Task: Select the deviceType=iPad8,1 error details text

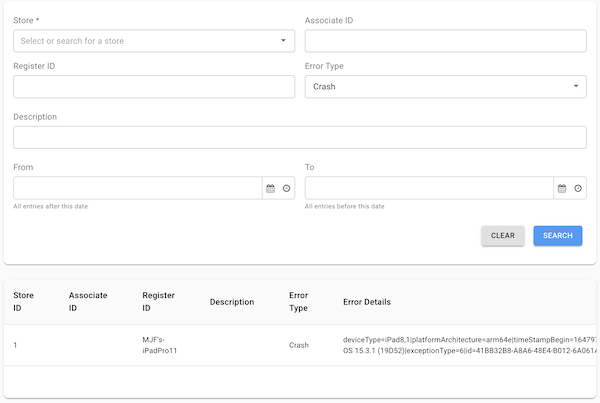Action: [469, 345]
